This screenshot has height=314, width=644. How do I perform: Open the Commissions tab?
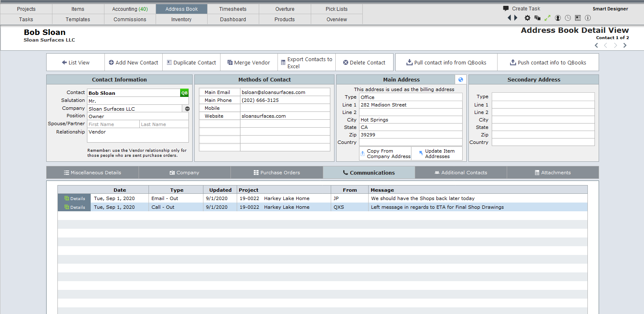[130, 19]
